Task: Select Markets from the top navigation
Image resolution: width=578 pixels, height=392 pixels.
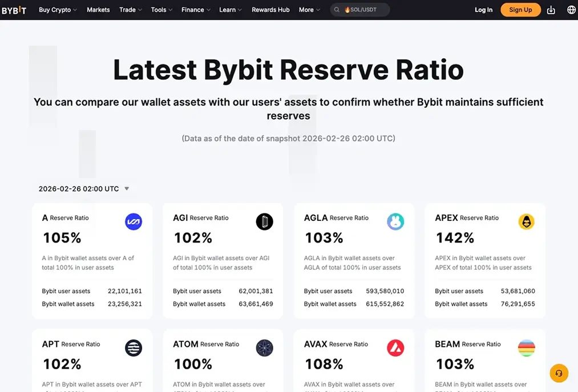Action: click(98, 10)
